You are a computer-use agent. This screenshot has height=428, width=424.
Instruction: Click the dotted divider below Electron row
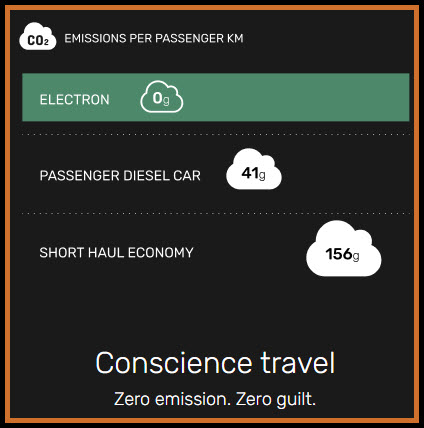(x=216, y=135)
